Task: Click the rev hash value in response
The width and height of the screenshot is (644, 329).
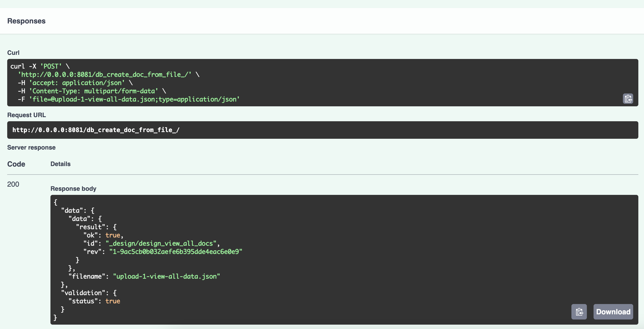Action: (x=176, y=252)
